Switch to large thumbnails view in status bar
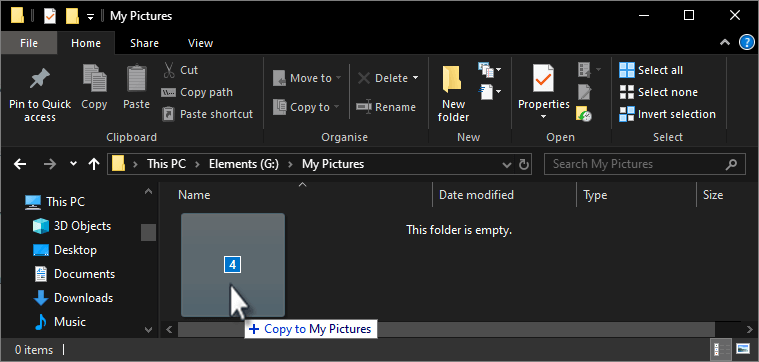 [743, 349]
